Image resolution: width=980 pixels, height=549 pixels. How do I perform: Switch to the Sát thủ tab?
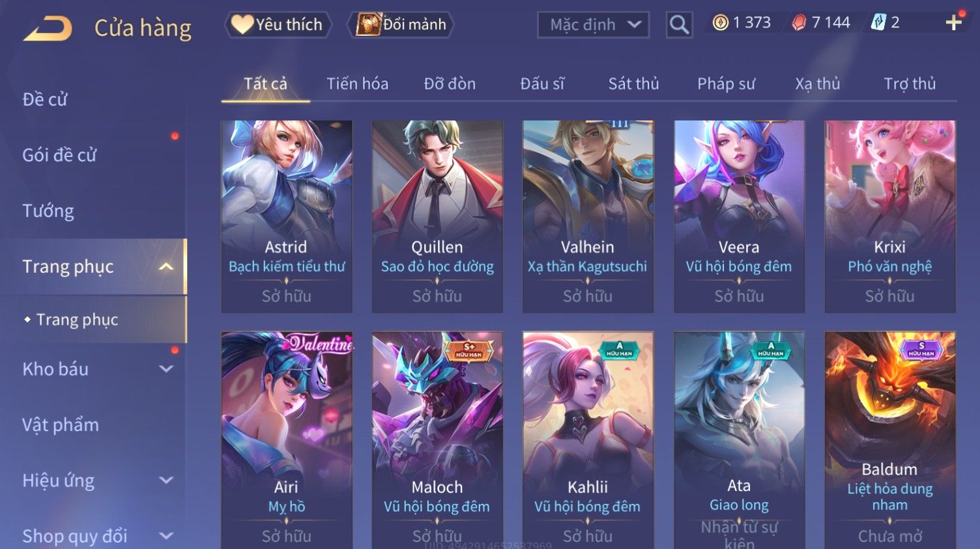(x=633, y=84)
